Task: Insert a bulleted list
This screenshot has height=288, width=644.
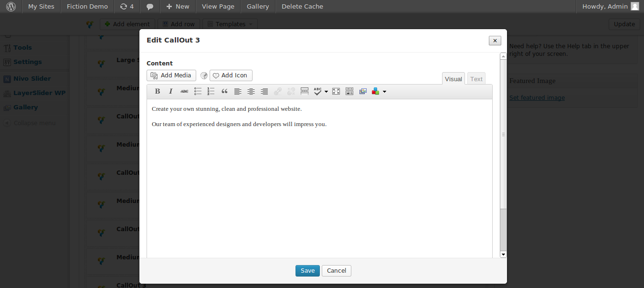Action: click(198, 91)
